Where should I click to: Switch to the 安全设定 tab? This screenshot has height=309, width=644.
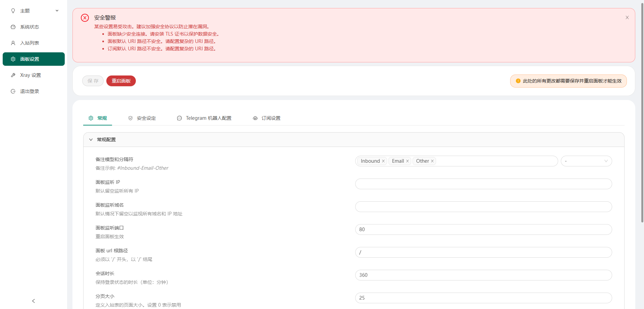pyautogui.click(x=142, y=118)
